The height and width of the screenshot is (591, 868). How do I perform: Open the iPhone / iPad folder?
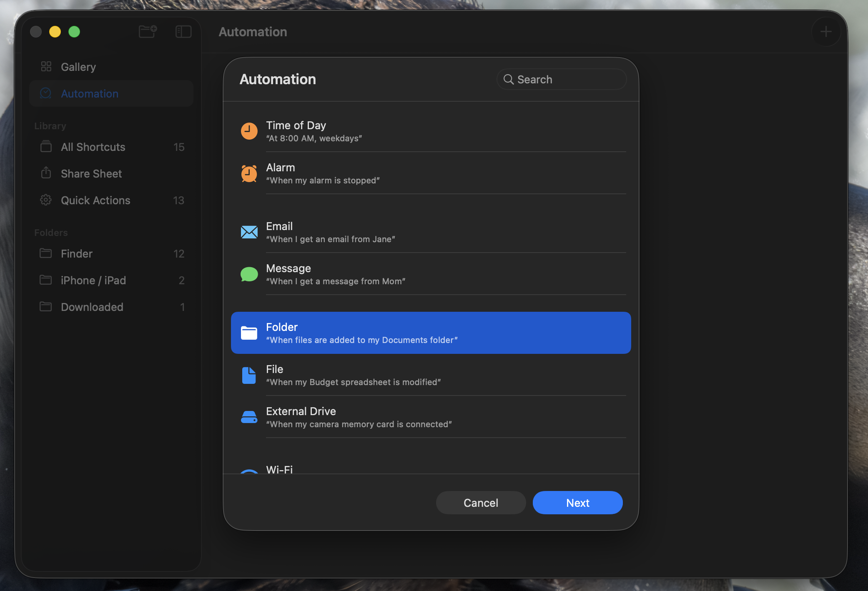pyautogui.click(x=93, y=280)
